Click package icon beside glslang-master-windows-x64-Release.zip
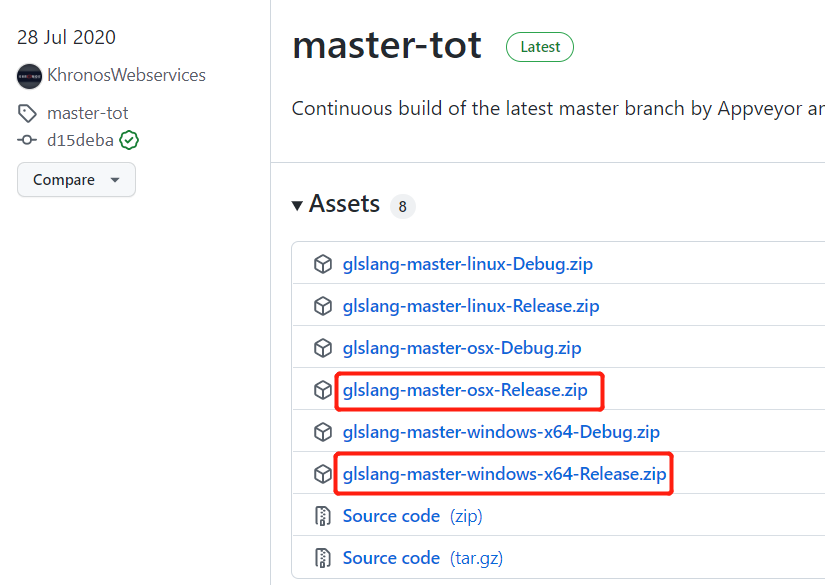Image resolution: width=825 pixels, height=585 pixels. tap(323, 475)
